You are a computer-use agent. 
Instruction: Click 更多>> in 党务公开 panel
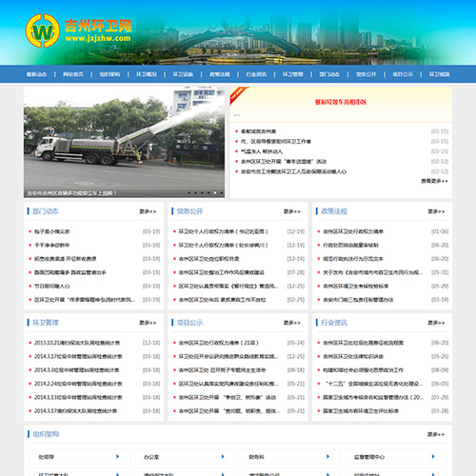click(292, 211)
